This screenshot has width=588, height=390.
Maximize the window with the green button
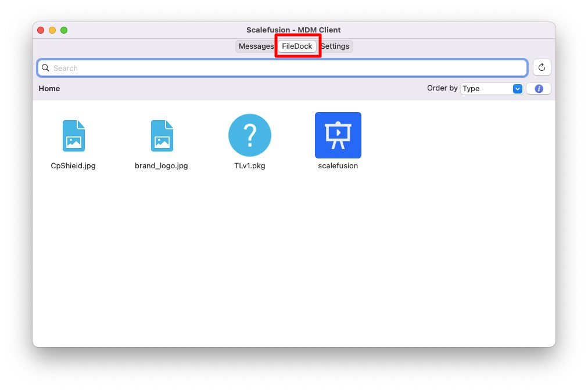click(64, 30)
